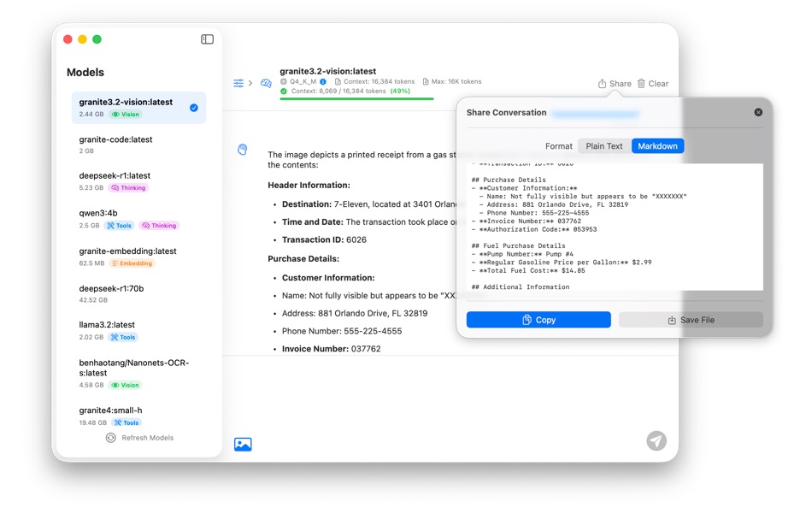Expand options via the chevron next to settings

click(251, 81)
